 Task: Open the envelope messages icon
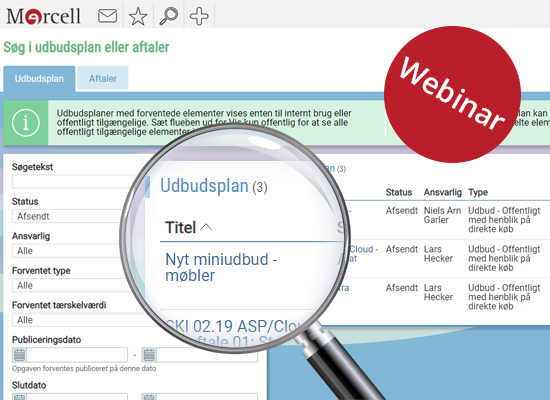pyautogui.click(x=107, y=16)
